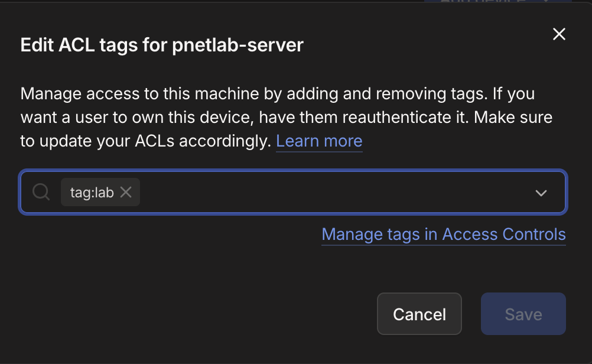Cancel the tag changes
The width and height of the screenshot is (592, 364).
419,314
